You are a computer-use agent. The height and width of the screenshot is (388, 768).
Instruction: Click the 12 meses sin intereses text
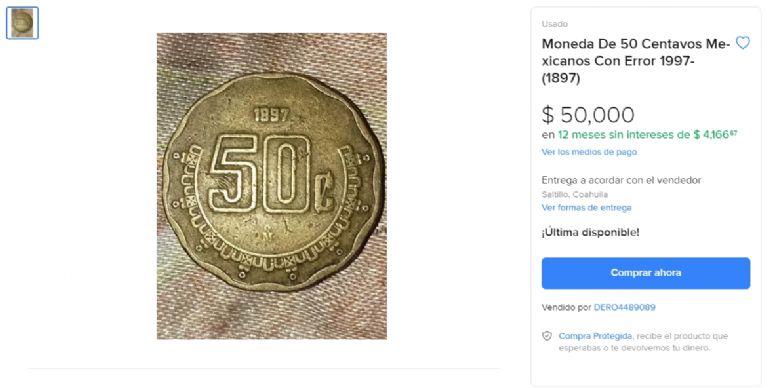click(x=623, y=135)
